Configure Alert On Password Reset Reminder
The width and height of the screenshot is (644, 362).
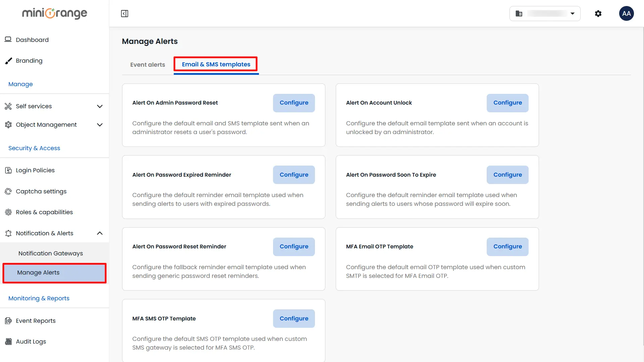click(x=294, y=247)
